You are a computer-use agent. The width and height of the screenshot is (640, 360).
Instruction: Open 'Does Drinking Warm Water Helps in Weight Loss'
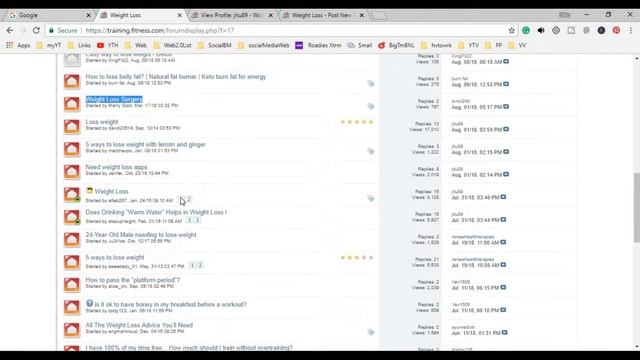pyautogui.click(x=156, y=212)
